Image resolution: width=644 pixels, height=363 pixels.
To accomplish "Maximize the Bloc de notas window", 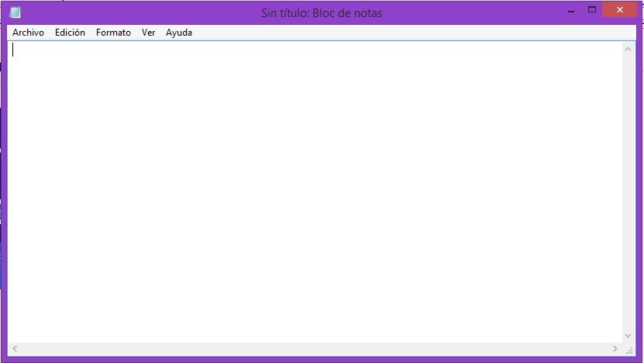I will pos(592,10).
